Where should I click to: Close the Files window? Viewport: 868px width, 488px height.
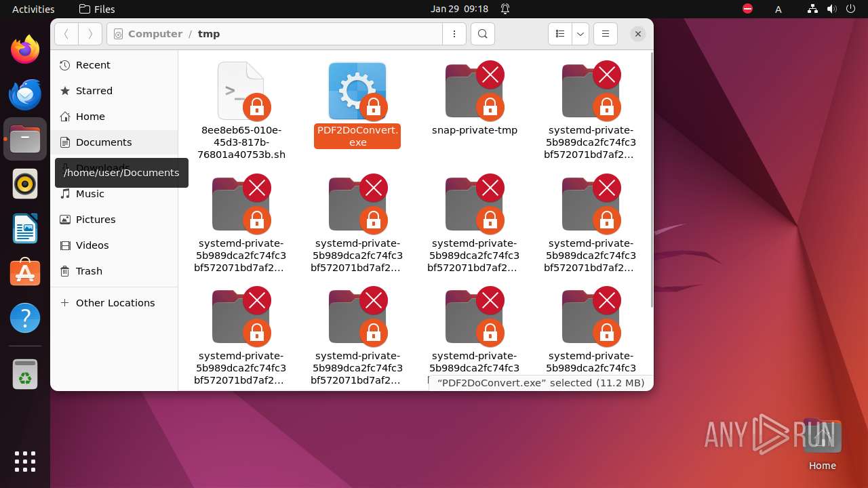637,34
